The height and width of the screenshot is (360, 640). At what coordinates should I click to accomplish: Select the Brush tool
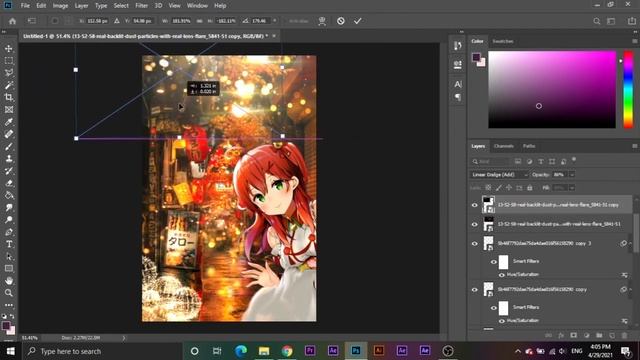click(x=9, y=147)
